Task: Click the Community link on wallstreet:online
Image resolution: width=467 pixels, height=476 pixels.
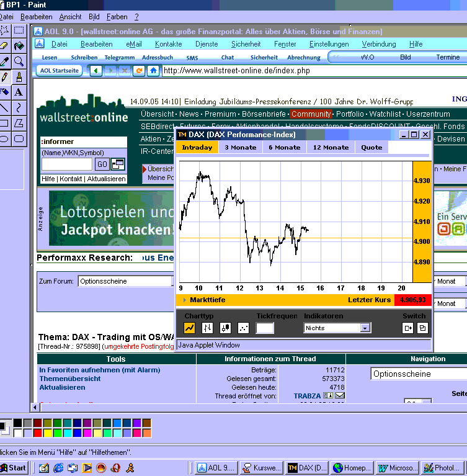Action: pyautogui.click(x=311, y=114)
